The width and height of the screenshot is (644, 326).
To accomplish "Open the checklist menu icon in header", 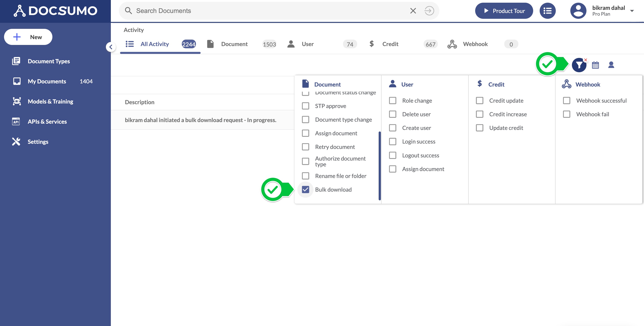I will tap(547, 11).
